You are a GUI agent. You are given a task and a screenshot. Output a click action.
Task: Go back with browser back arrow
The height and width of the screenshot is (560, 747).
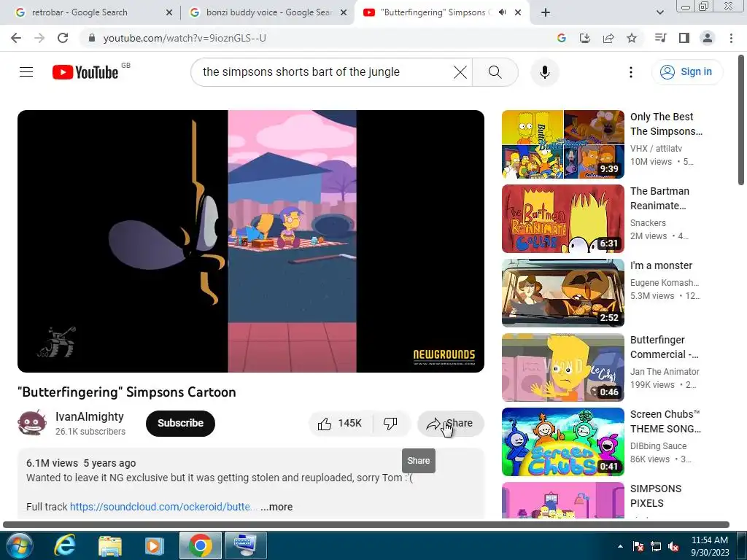point(16,38)
